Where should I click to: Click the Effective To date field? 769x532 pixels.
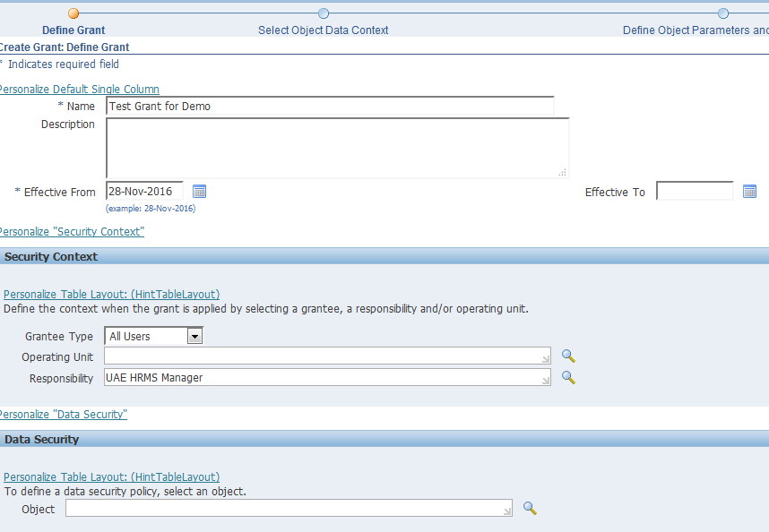pos(695,191)
